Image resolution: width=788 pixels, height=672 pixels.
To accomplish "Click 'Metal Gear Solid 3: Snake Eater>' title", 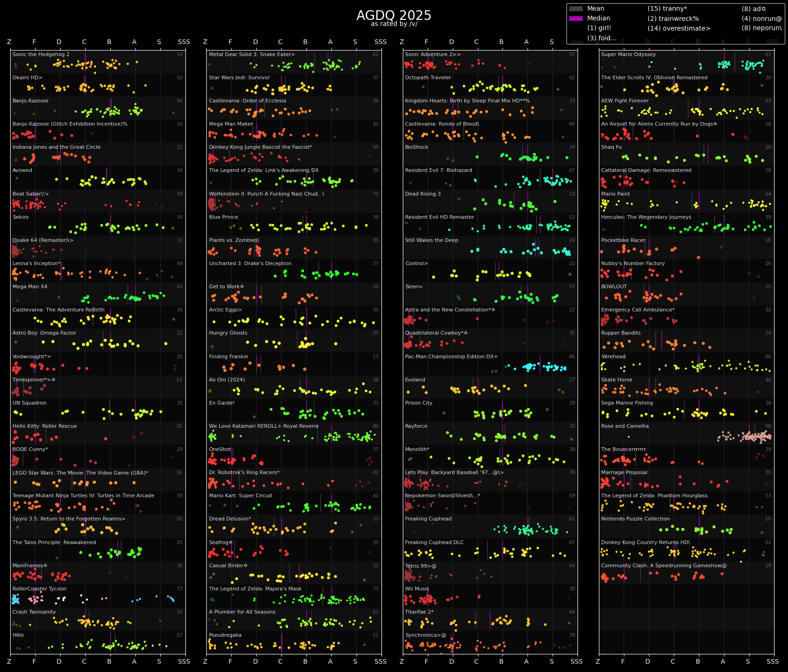I will pos(252,55).
